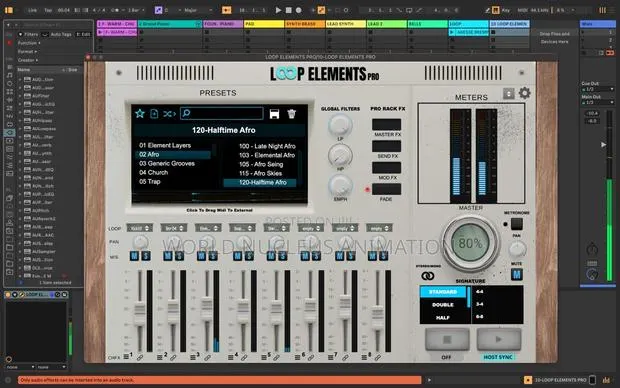Shuffle presets with the random icon
The width and height of the screenshot is (620, 388).
169,114
